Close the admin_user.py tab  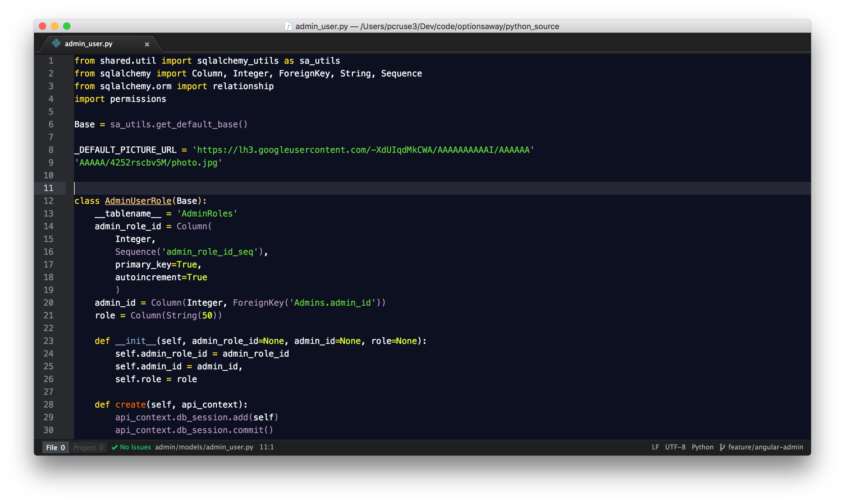pos(147,44)
